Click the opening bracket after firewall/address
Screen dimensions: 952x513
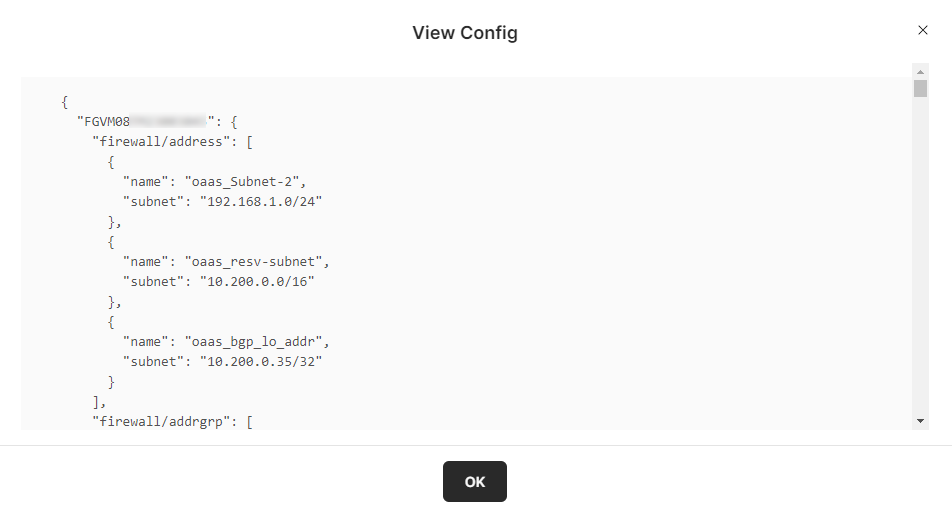(249, 141)
